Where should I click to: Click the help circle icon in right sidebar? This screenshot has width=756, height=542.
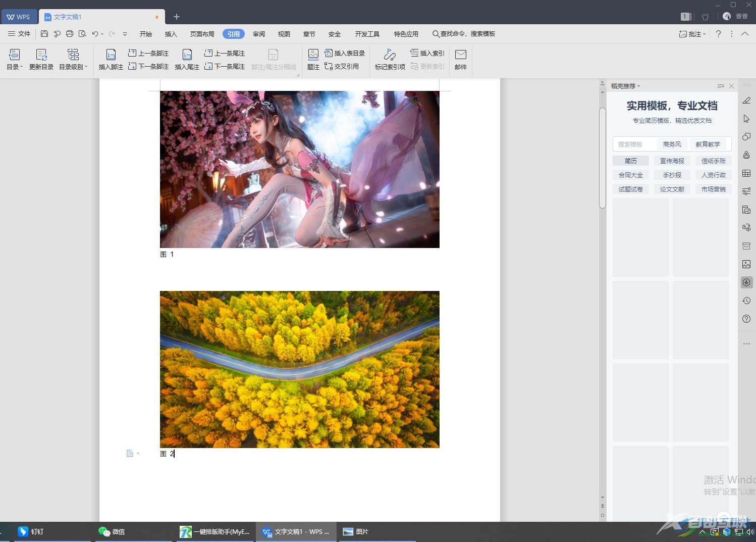746,319
